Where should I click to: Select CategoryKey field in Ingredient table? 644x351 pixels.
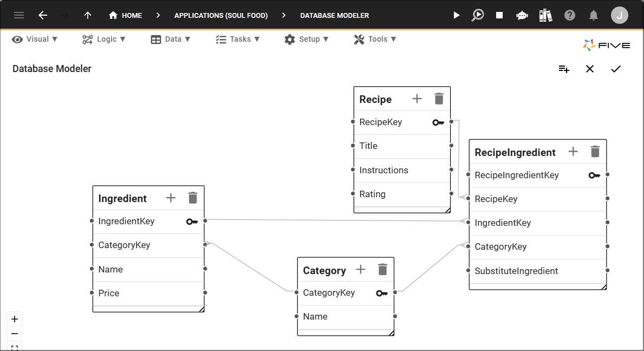tap(148, 245)
